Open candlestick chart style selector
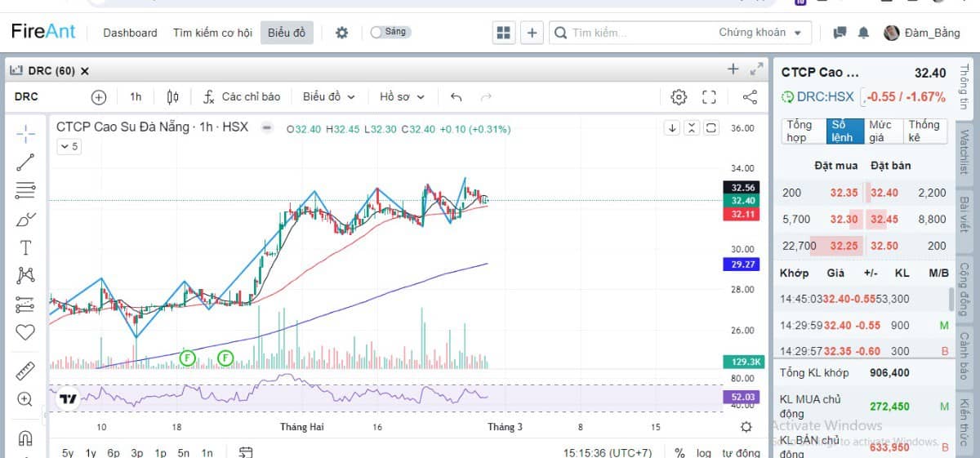 [x=172, y=97]
